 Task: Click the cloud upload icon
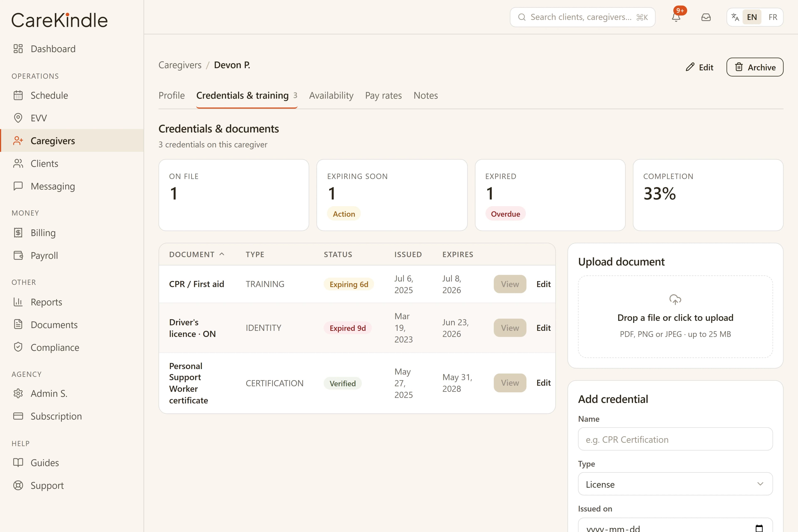pos(675,300)
